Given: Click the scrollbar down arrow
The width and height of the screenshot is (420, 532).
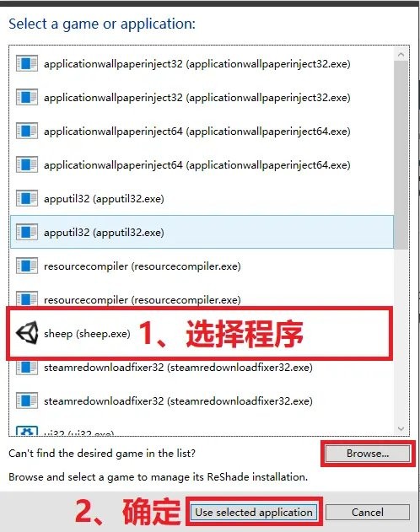Looking at the screenshot, I should (x=401, y=428).
